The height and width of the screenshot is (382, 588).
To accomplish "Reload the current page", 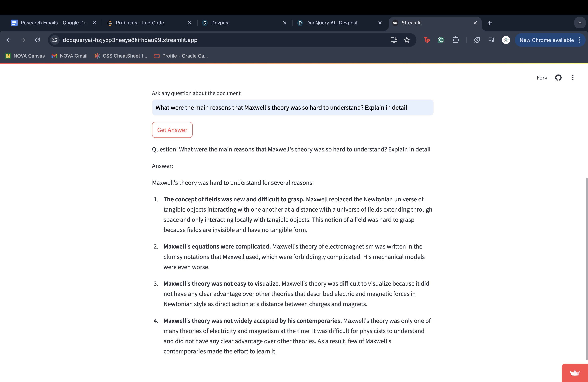I will point(38,40).
